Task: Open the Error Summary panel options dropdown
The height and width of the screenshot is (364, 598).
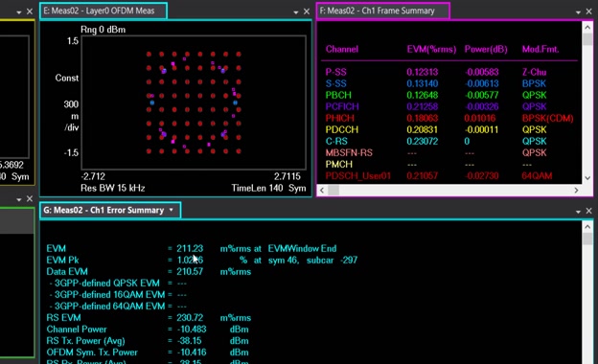Action: point(578,212)
